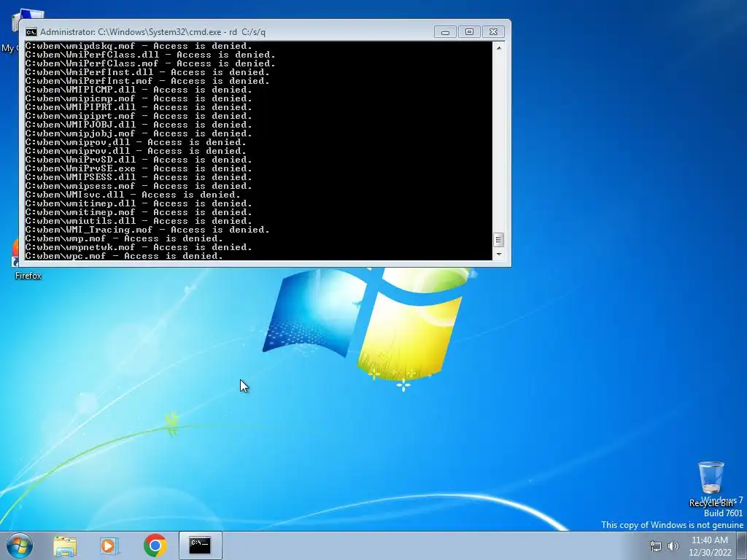
Task: Click the line mentioning wpc.mof
Action: [x=124, y=256]
